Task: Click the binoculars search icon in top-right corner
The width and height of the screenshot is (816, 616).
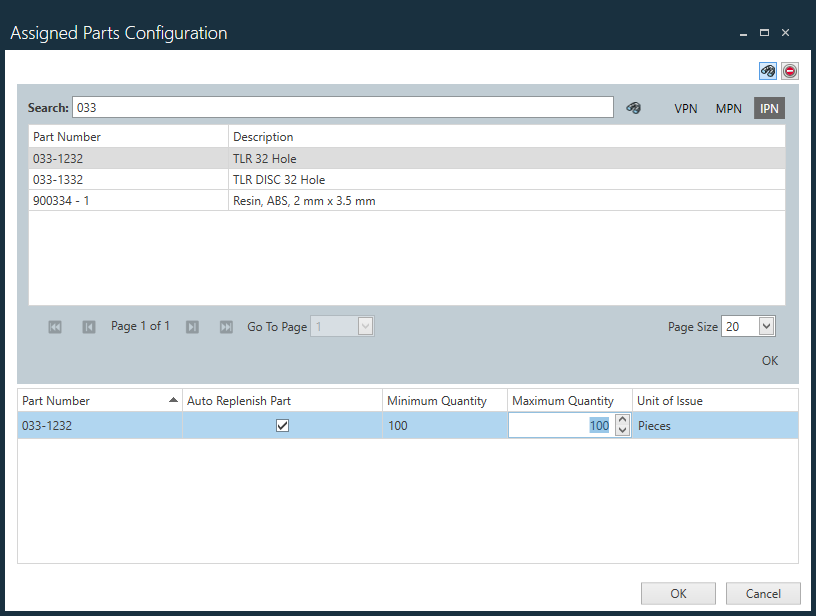Action: point(767,71)
